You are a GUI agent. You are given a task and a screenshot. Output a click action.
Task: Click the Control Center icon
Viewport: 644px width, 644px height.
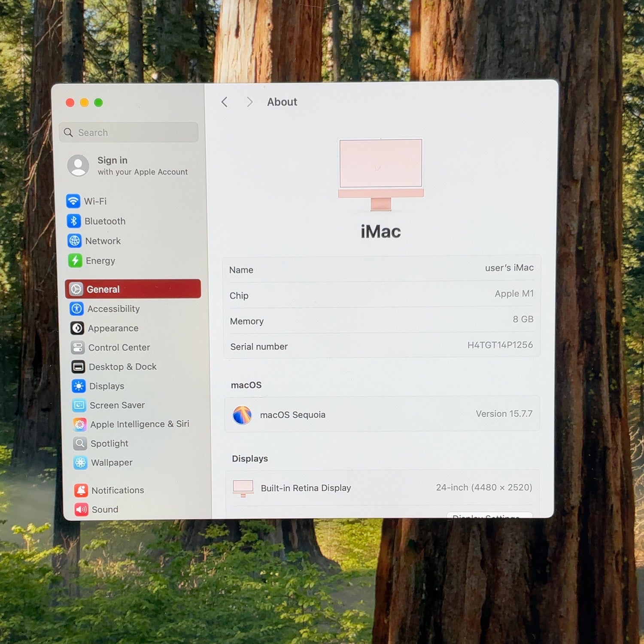coord(78,347)
